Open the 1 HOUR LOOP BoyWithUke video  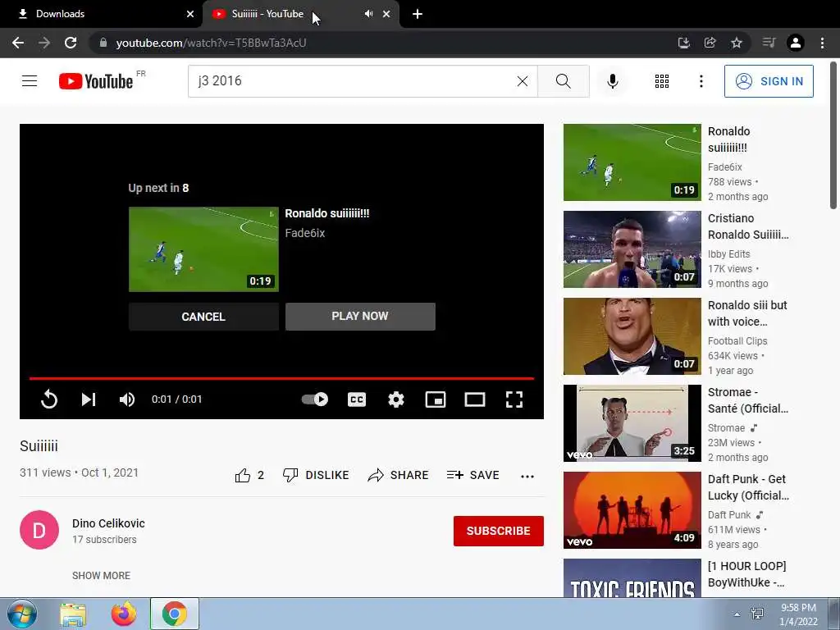tap(632, 578)
